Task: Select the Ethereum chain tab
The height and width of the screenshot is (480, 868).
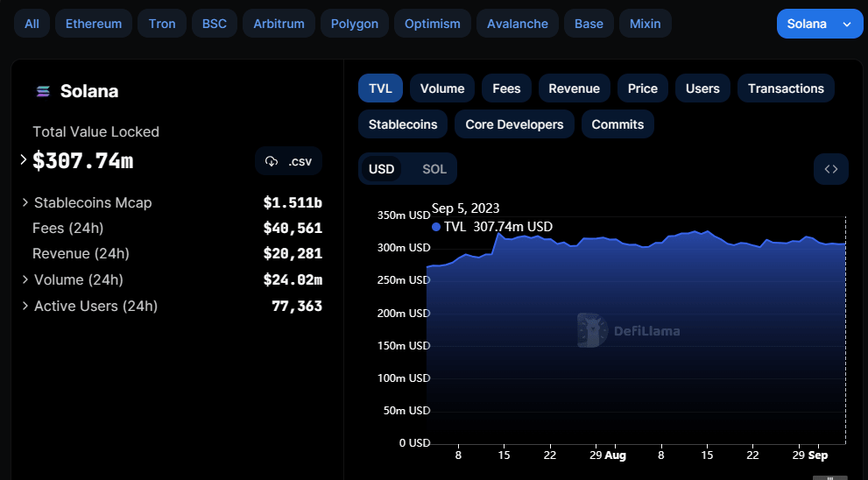Action: coord(94,24)
